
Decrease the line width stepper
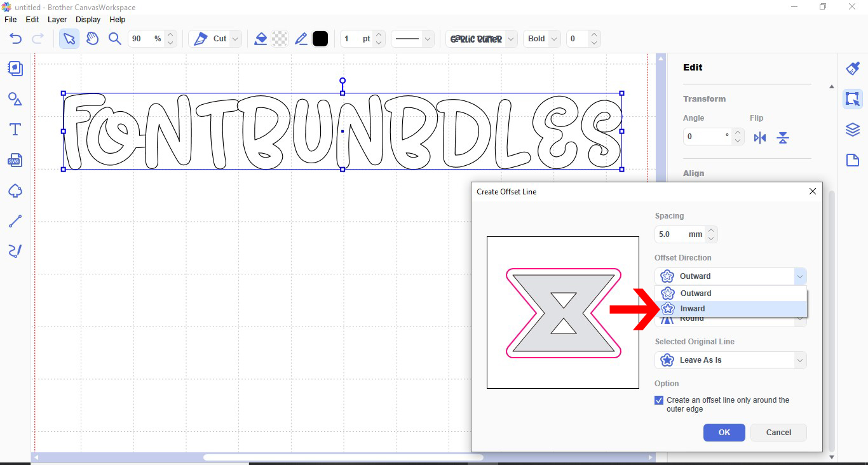pos(379,43)
